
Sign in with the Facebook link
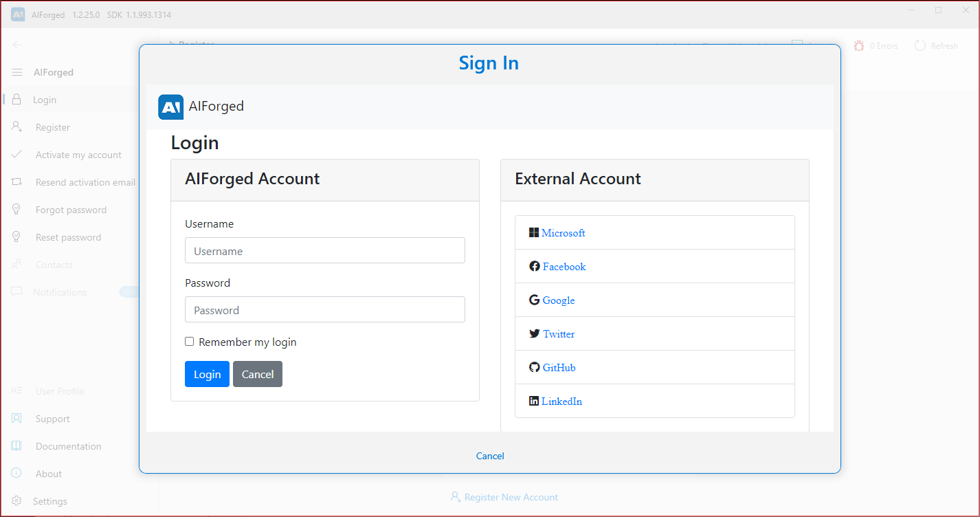pyautogui.click(x=564, y=267)
